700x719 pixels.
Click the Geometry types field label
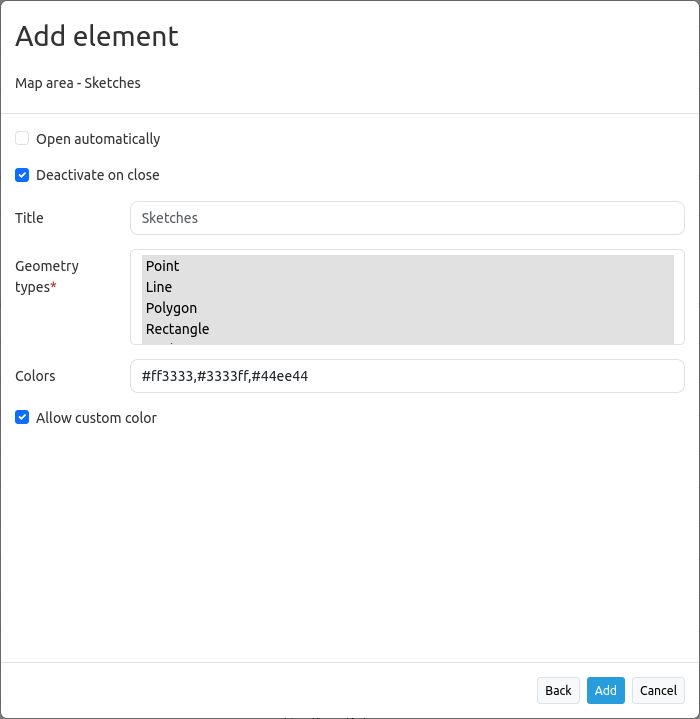pos(46,276)
